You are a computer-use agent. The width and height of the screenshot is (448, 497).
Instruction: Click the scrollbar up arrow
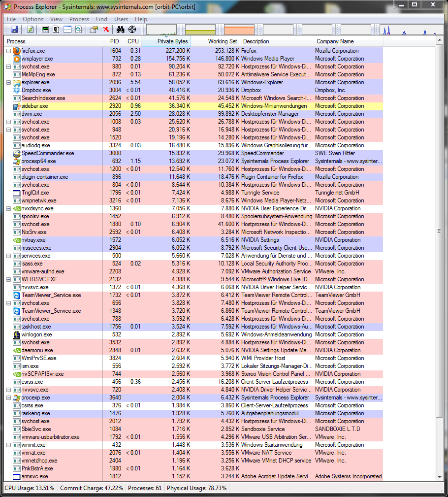coord(440,40)
